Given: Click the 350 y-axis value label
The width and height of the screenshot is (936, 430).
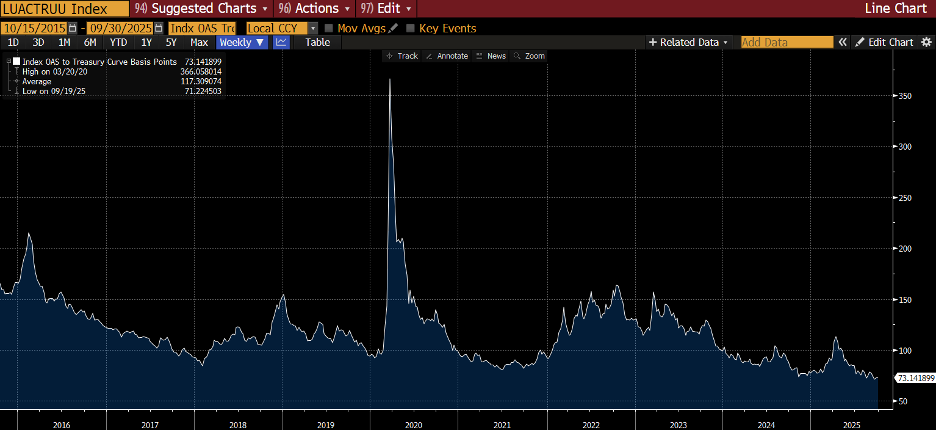Looking at the screenshot, I should (x=906, y=96).
